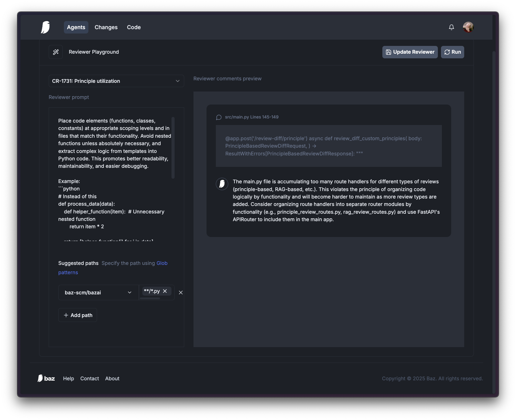Switch to the Code tab
This screenshot has width=516, height=420.
(134, 27)
